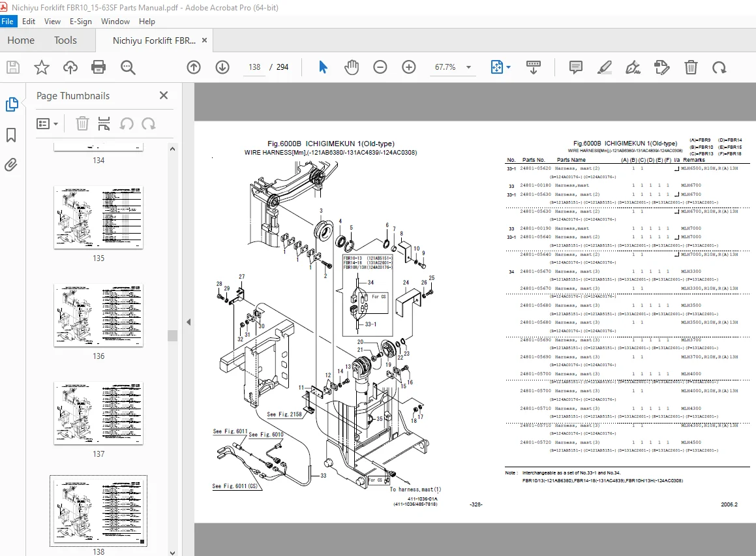
Task: Go to the previous page
Action: point(194,67)
